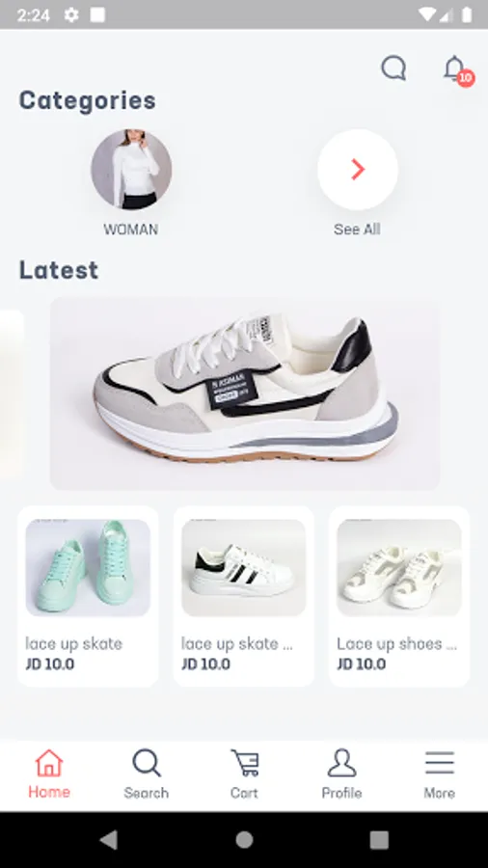
Task: Click the See All label
Action: click(x=357, y=230)
